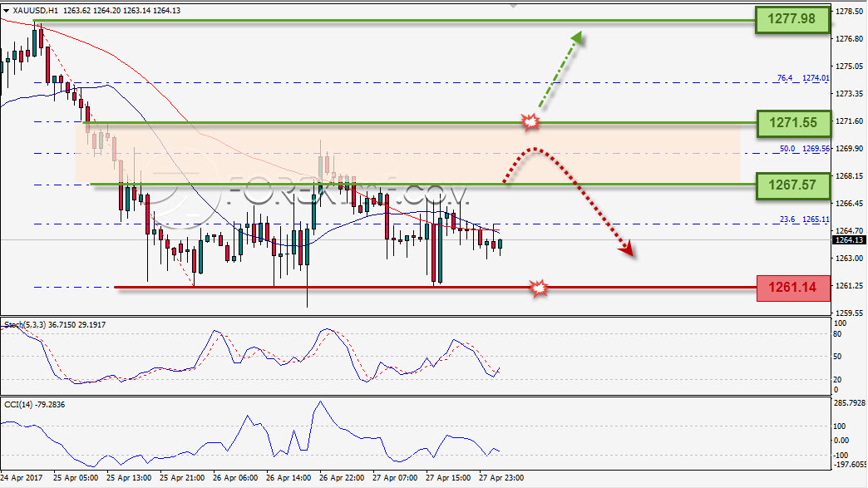Click the CCI(14) -79.2836 indicator label

[34, 405]
